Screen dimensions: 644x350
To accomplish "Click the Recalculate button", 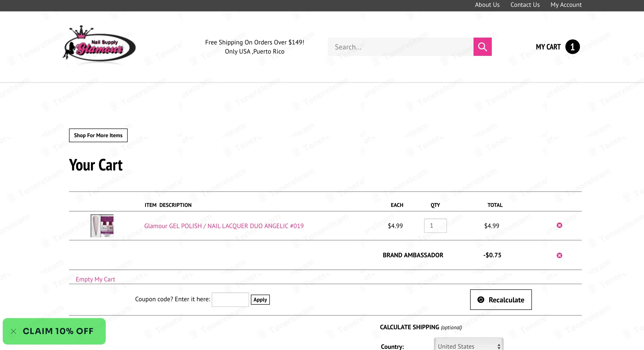I will 501,299.
